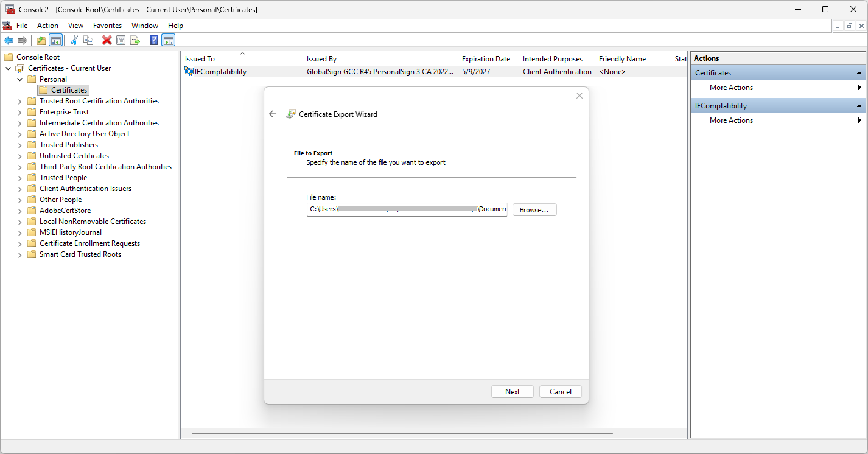Viewport: 868px width, 454px height.
Task: Click the Trusted Publishers folder icon
Action: [32, 145]
